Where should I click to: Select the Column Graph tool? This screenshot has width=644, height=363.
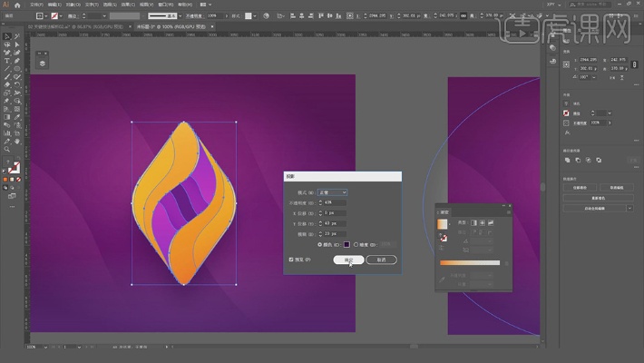coord(7,133)
